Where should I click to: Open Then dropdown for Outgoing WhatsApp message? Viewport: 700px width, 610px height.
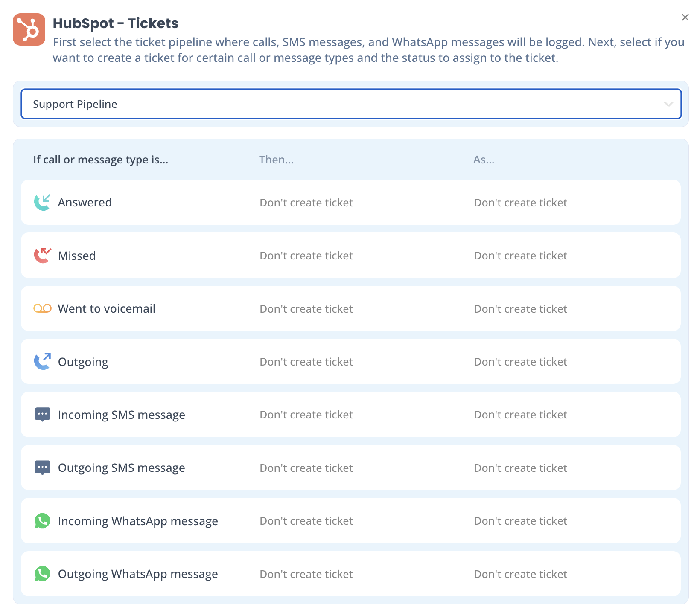(306, 574)
